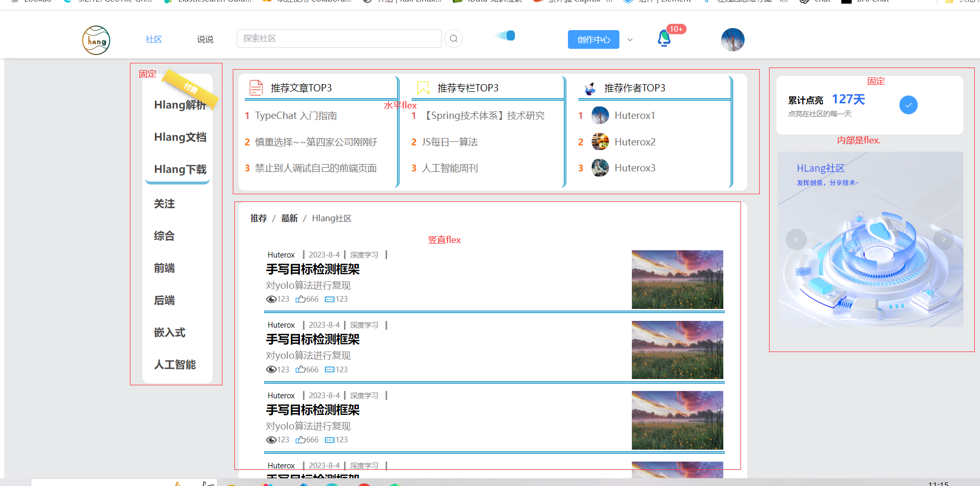980x486 pixels.
Task: Select 后端 category in sidebar
Action: coord(164,300)
